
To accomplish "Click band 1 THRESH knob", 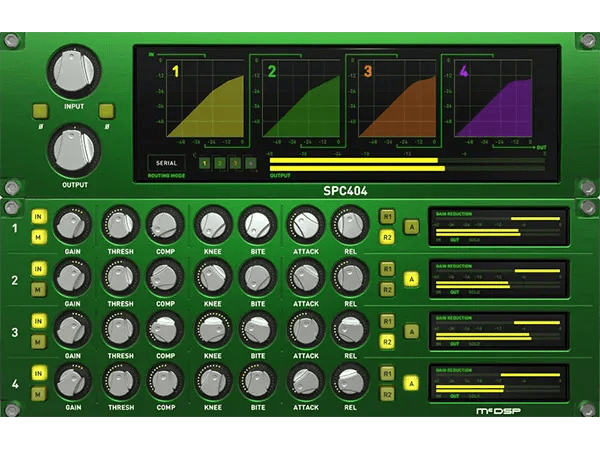I will (121, 225).
